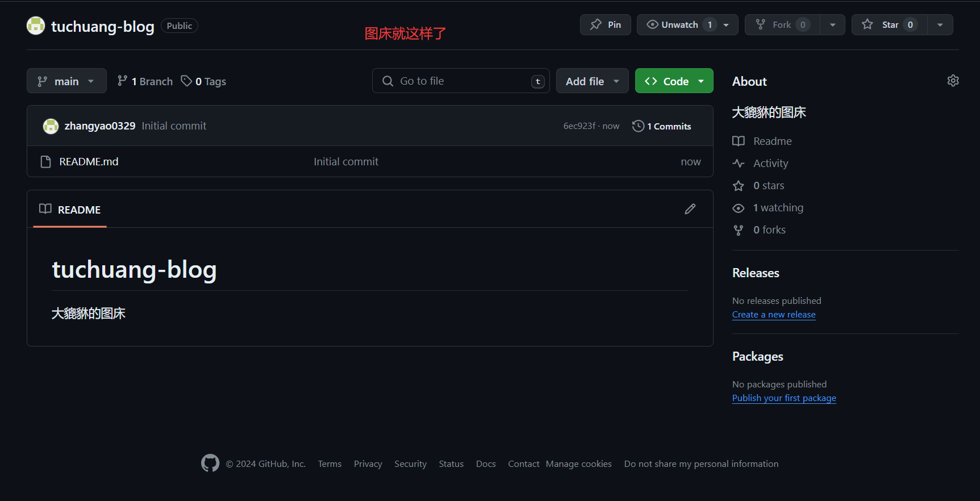View the 0 stars link
The height and width of the screenshot is (501, 980).
click(758, 185)
